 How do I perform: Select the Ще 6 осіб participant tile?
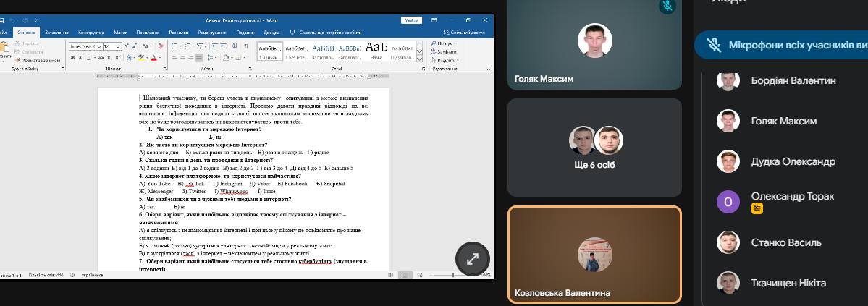tap(594, 148)
